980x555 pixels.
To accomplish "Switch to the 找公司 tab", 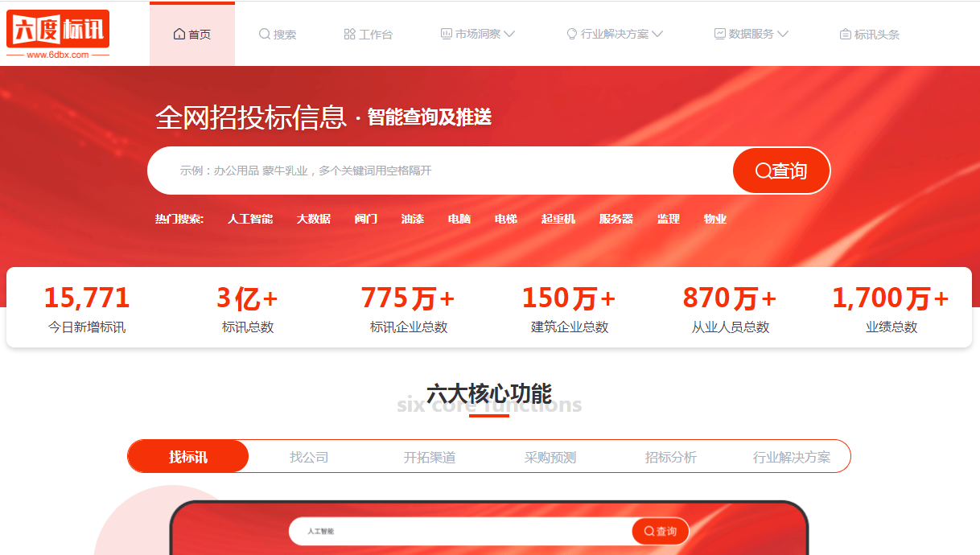I will pyautogui.click(x=309, y=457).
